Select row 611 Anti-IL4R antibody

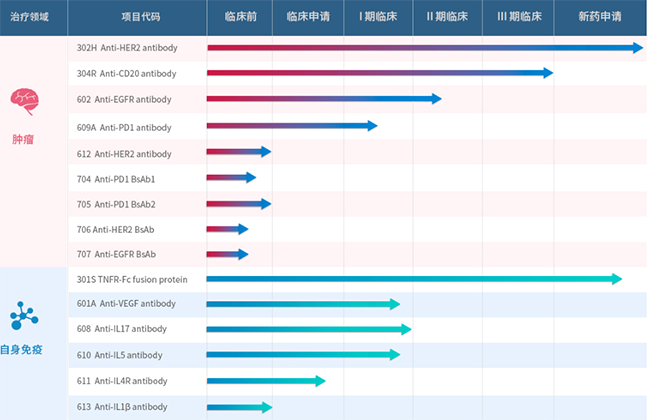(357, 381)
